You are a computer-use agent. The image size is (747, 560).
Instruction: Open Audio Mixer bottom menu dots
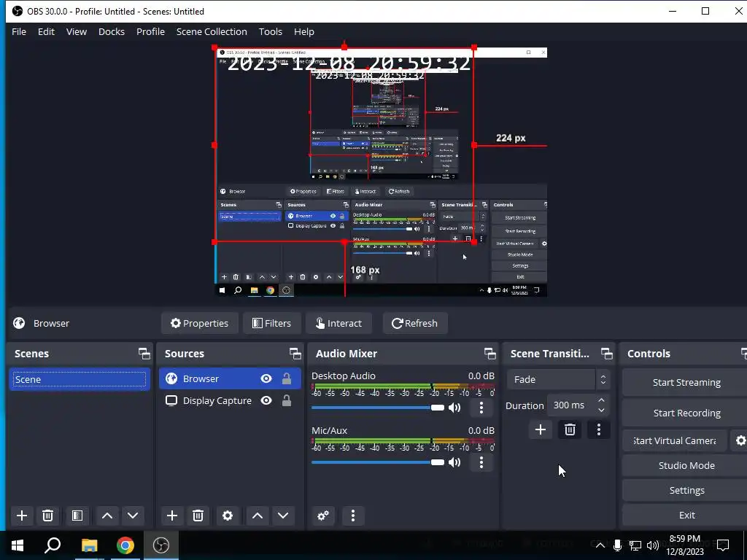pyautogui.click(x=353, y=516)
